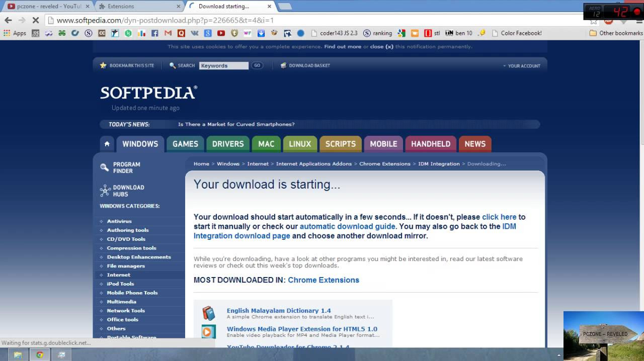Click the Softpedia home icon tab

tap(107, 144)
